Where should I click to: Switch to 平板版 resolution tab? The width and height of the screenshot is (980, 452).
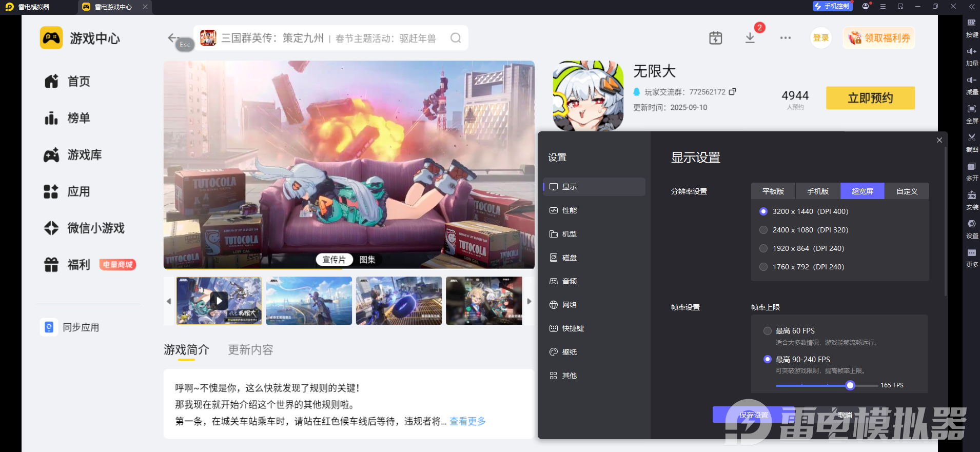(773, 191)
